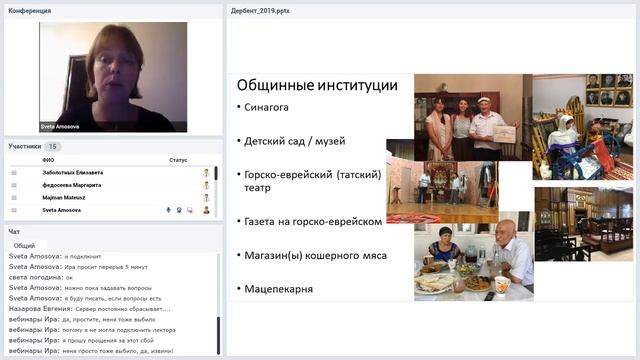The height and width of the screenshot is (360, 640).
Task: Click message 'меня просто тоже выбило, да, извини!'
Action: 118,351
